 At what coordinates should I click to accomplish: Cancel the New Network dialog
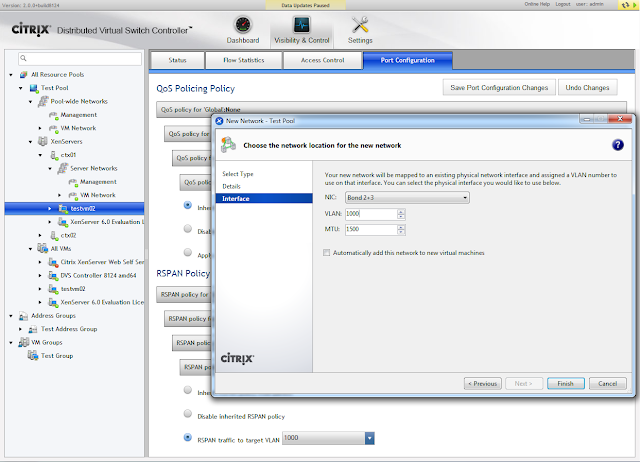click(x=607, y=384)
